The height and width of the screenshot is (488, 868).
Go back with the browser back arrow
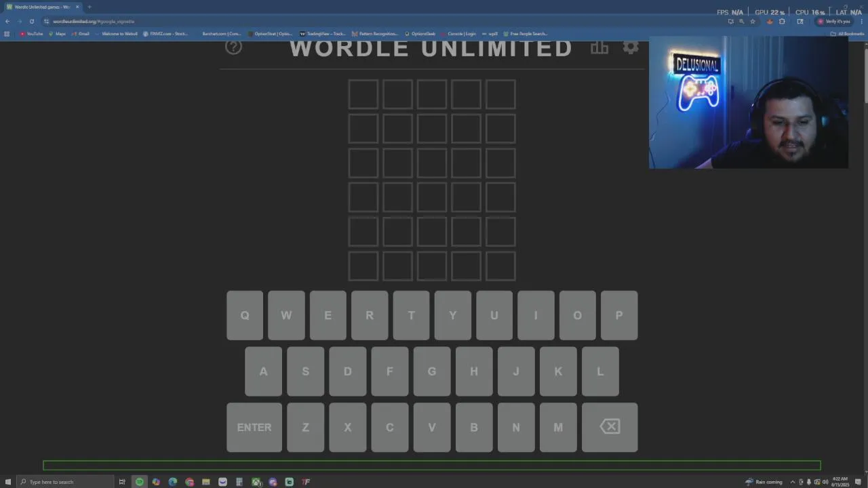coord(7,21)
